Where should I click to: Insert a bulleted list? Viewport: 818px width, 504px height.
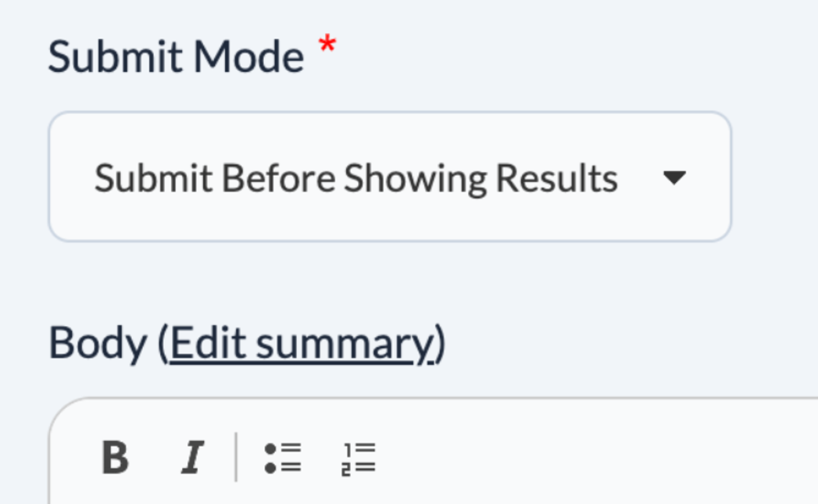tap(283, 457)
